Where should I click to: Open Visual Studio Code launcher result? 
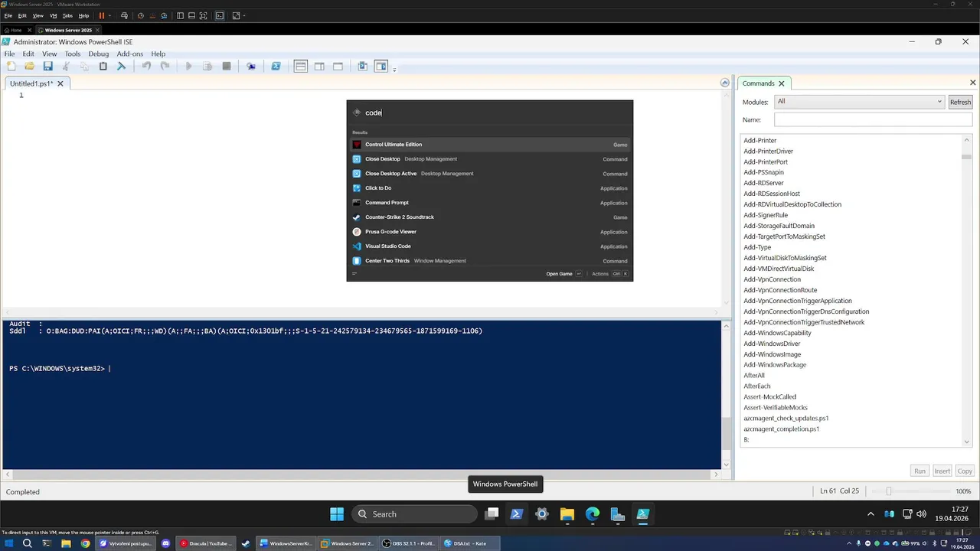click(x=490, y=246)
